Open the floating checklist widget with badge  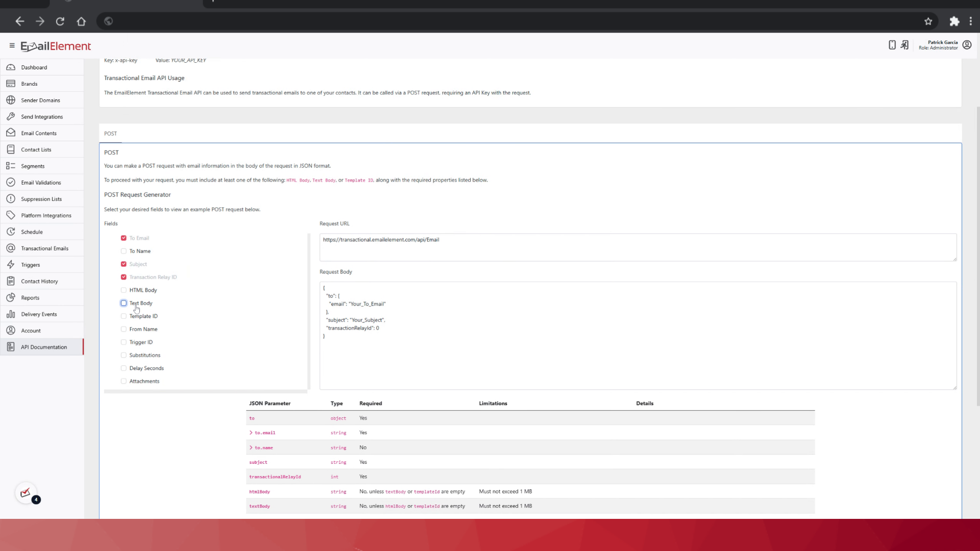click(x=26, y=493)
